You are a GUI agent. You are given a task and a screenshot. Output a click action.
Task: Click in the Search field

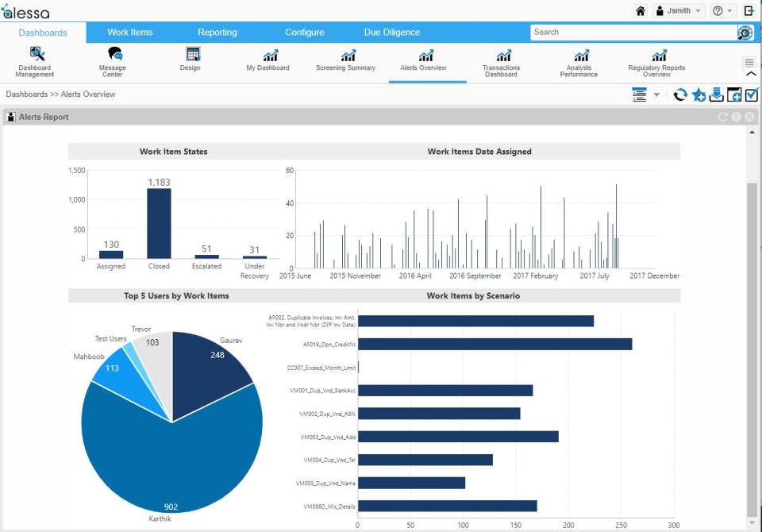(633, 32)
